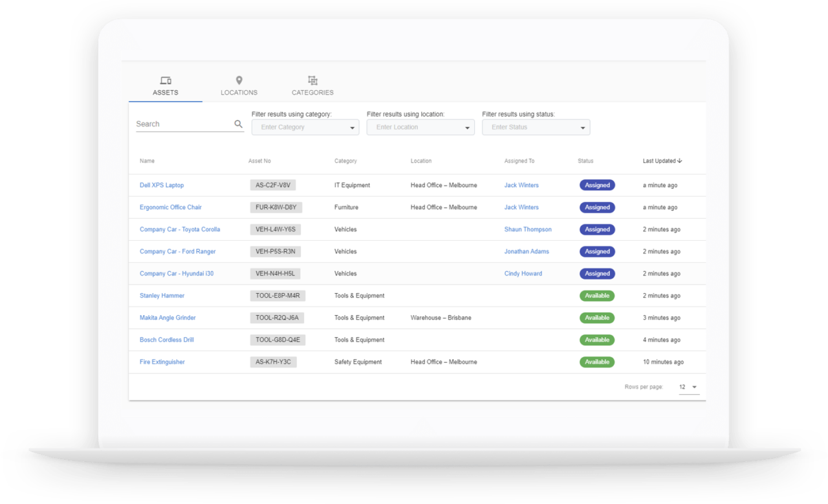Sort by the Name column header

coord(147,161)
